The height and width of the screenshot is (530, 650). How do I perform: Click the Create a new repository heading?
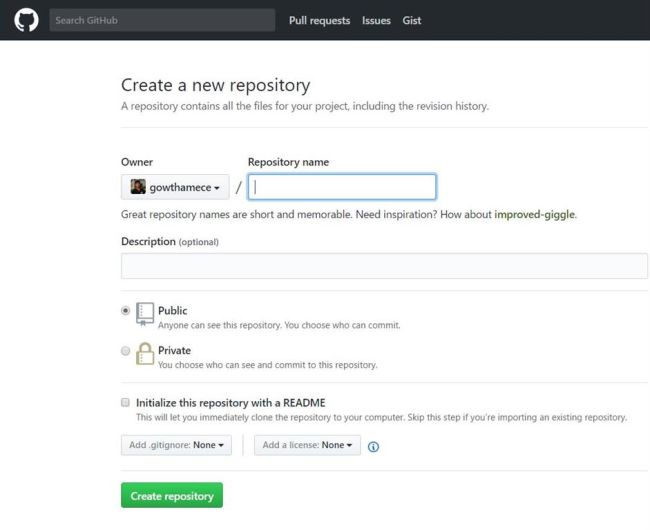215,85
